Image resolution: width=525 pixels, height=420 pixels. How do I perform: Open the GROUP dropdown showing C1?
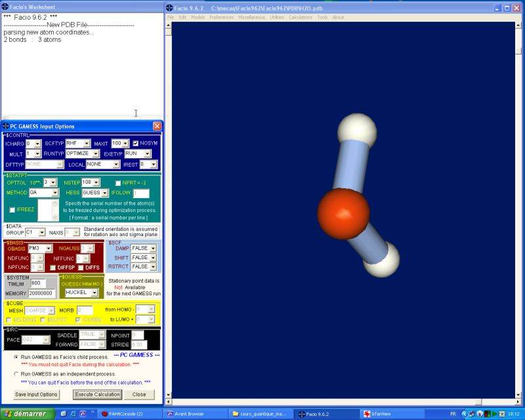pyautogui.click(x=42, y=232)
